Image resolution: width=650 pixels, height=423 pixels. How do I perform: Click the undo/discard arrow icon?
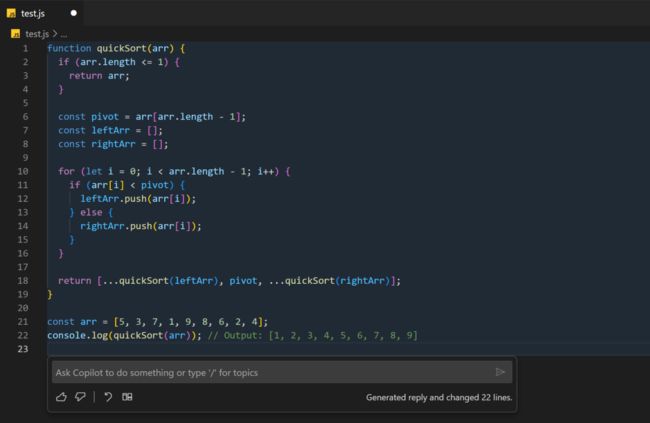[108, 397]
